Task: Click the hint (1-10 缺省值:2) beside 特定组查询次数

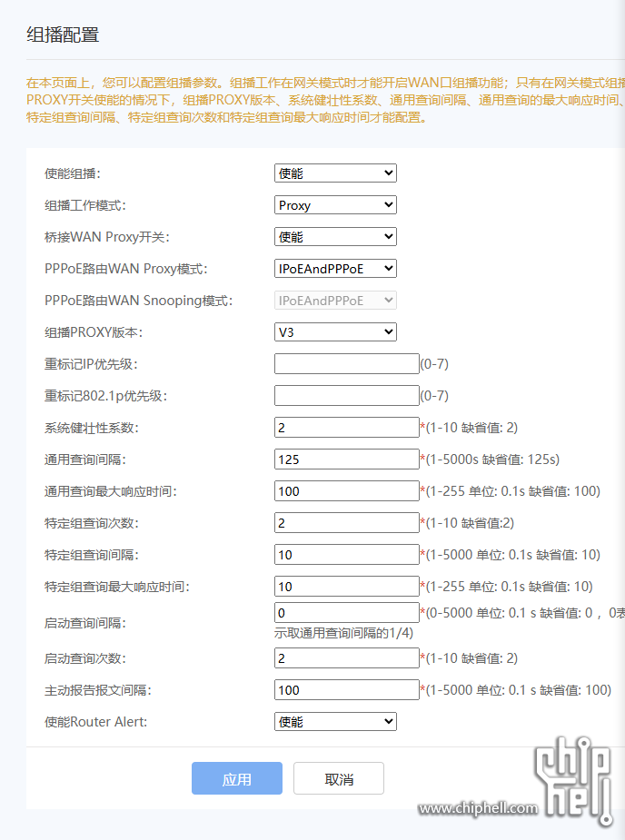Action: tap(470, 523)
